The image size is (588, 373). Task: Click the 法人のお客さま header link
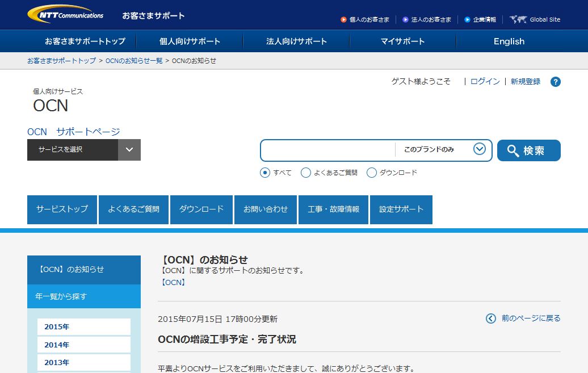tap(431, 19)
